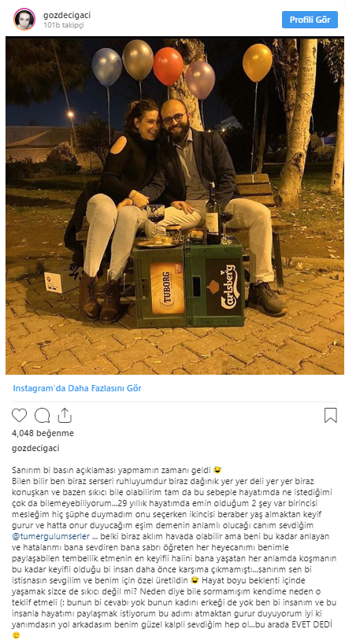Open comments via speech bubble icon
Image resolution: width=345 pixels, height=644 pixels.
tap(42, 415)
